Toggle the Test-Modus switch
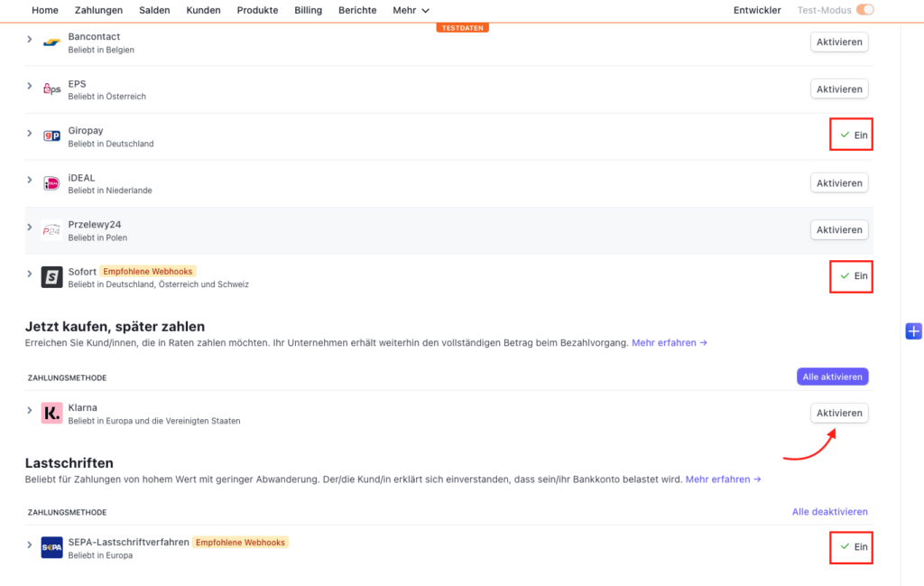Screen dimensions: 924x586 [865, 10]
